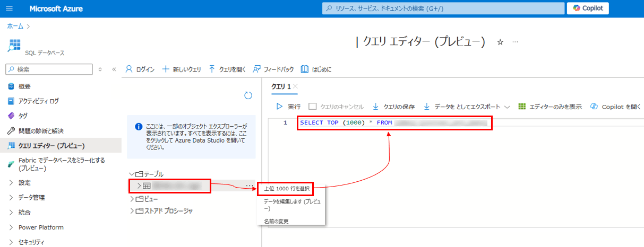Collapse the sidebar with double chevron

pyautogui.click(x=114, y=69)
